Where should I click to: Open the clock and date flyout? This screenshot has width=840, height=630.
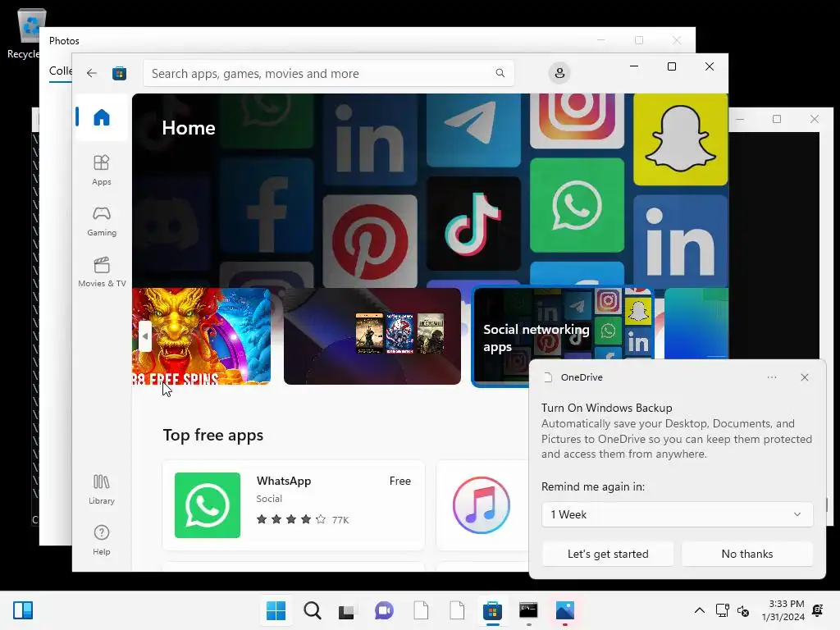783,610
